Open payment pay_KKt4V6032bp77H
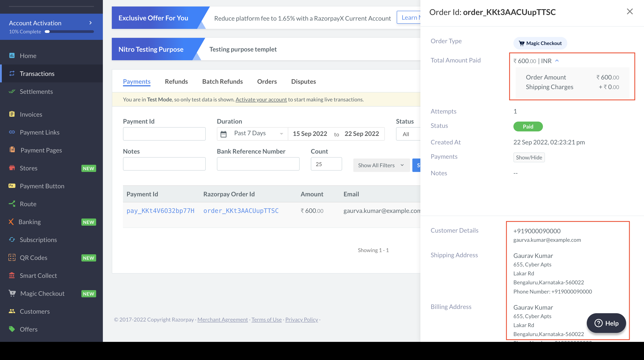 tap(161, 210)
